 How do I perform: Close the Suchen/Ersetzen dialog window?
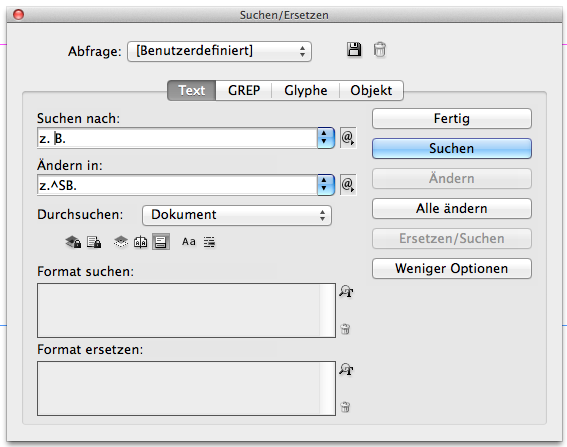click(x=18, y=15)
